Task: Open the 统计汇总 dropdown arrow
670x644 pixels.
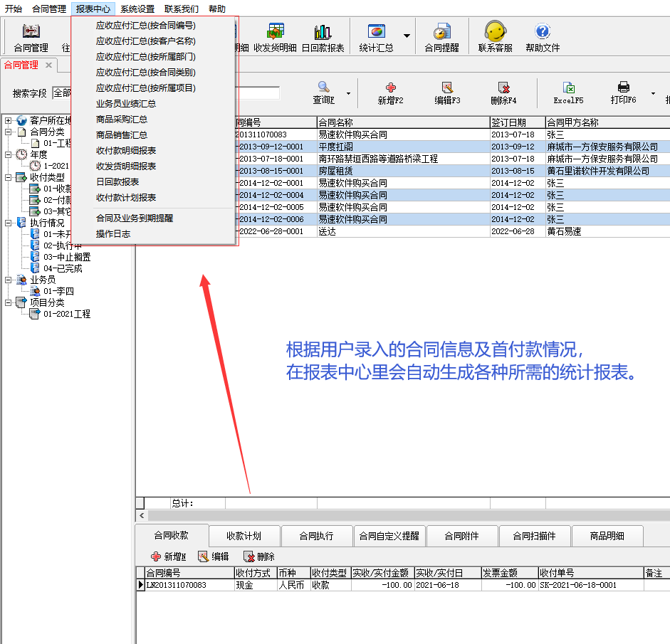Action: (407, 36)
